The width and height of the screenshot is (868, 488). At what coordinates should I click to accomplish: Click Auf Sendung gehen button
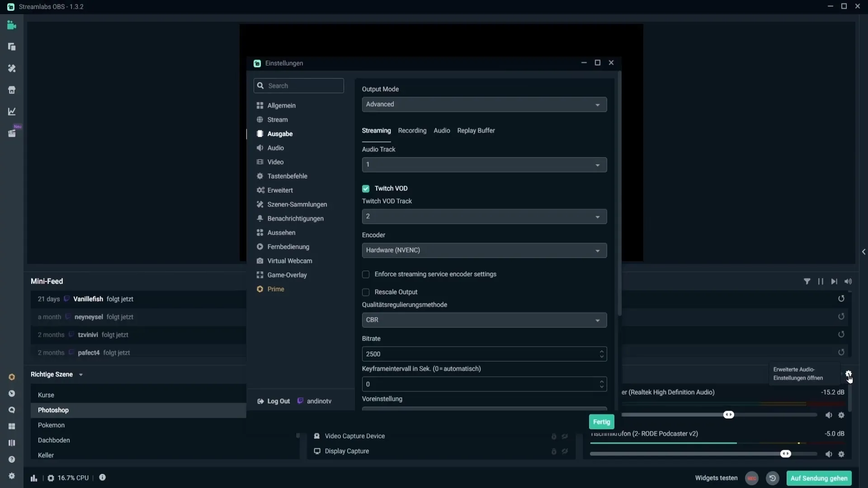[x=819, y=479]
